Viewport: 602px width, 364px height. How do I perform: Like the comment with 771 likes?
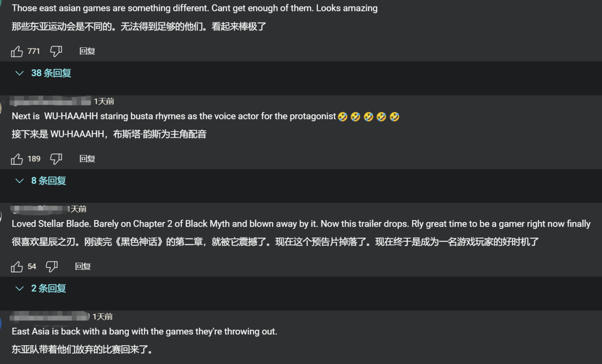pos(17,51)
